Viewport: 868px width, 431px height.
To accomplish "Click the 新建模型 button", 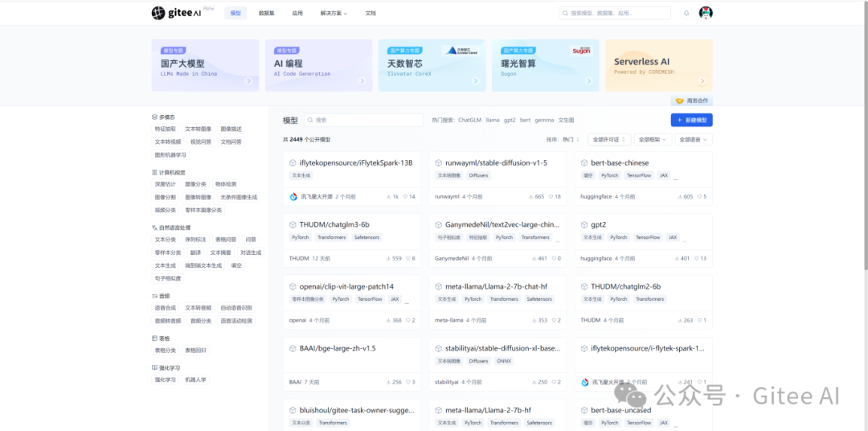I will [x=691, y=121].
